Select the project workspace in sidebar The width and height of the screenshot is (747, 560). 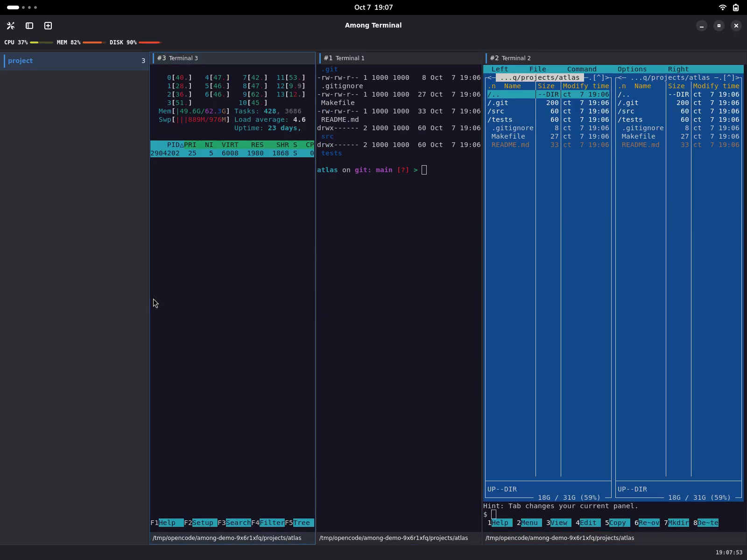click(x=75, y=61)
